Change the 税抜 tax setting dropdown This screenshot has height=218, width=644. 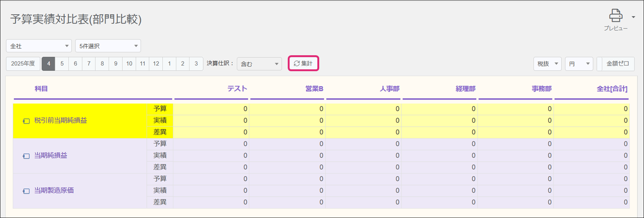click(x=547, y=64)
